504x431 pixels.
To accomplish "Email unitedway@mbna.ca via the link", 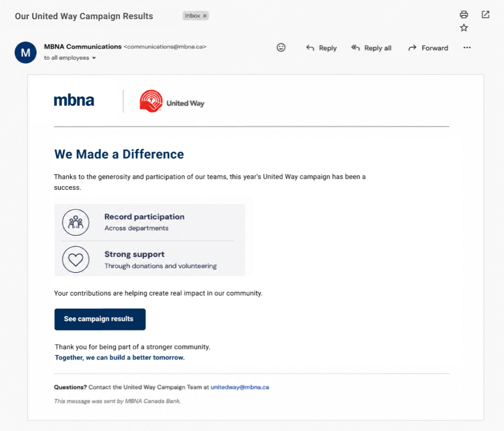I will tap(240, 387).
